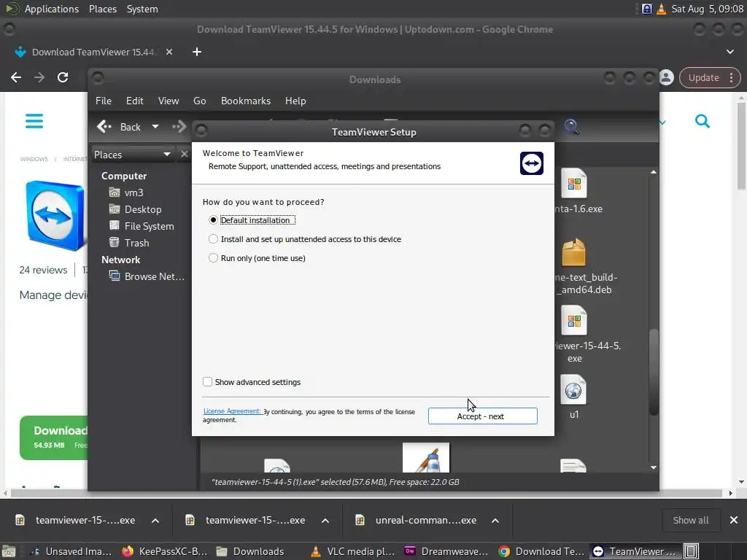Click the Chrome back arrow
747x560 pixels.
tap(16, 77)
